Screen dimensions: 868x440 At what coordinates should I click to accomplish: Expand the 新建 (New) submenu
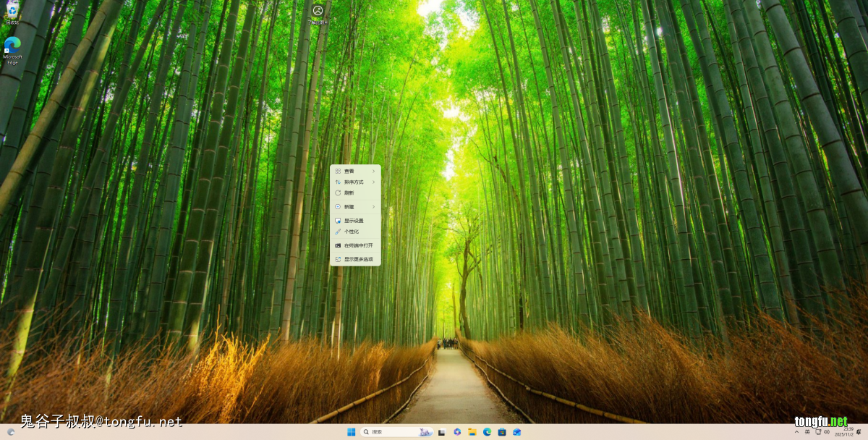tap(355, 207)
